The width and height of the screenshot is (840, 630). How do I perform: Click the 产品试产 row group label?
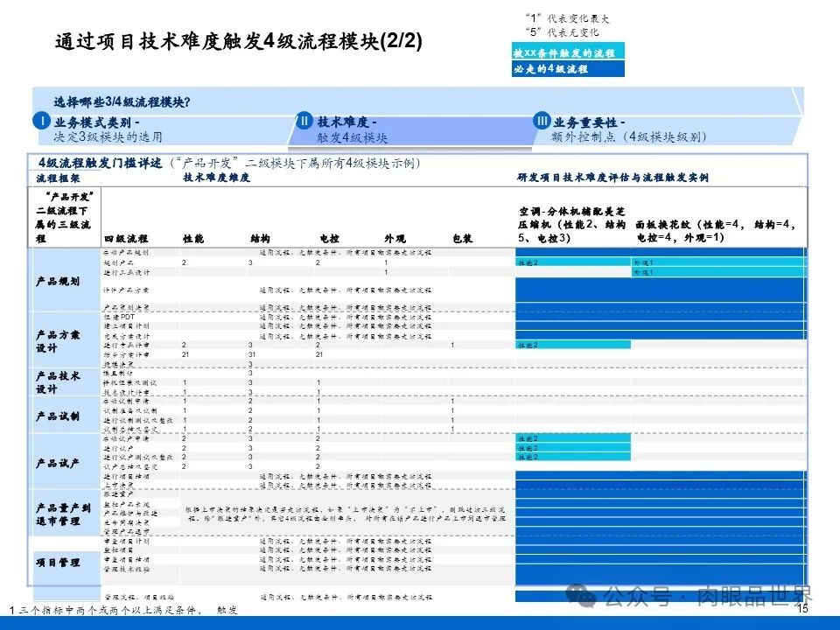[x=58, y=464]
